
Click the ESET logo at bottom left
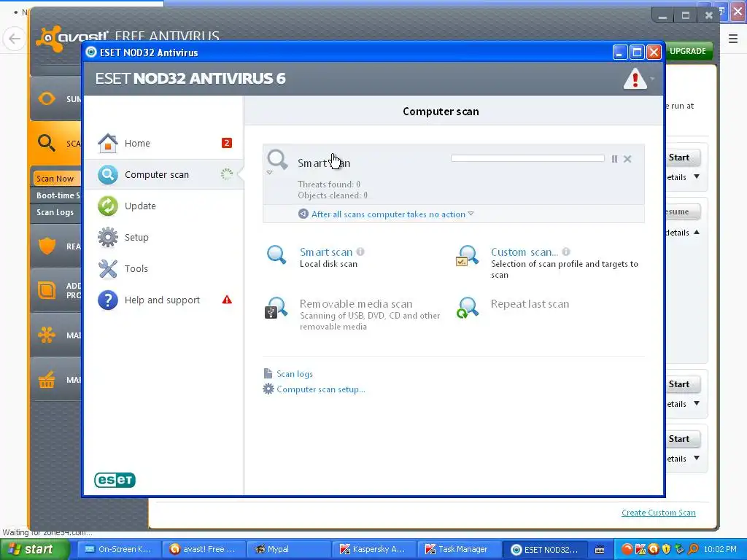coord(115,480)
